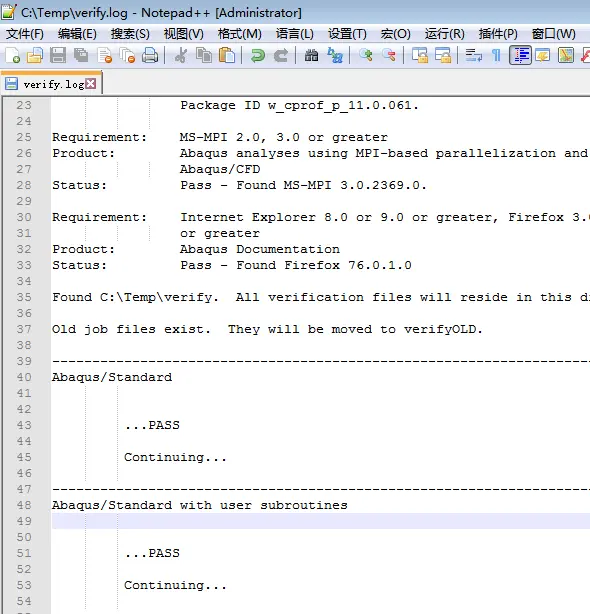Undo with the green arrow icon

[257, 56]
